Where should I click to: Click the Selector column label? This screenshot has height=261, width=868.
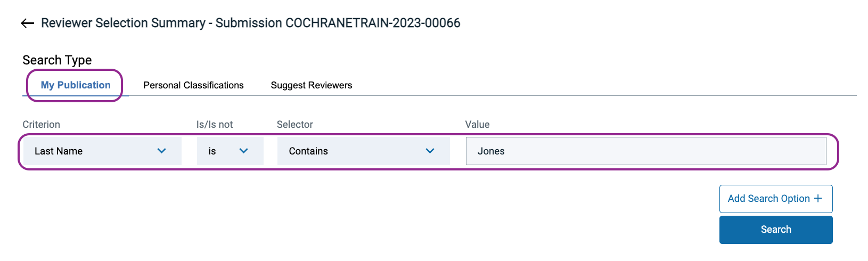click(294, 125)
